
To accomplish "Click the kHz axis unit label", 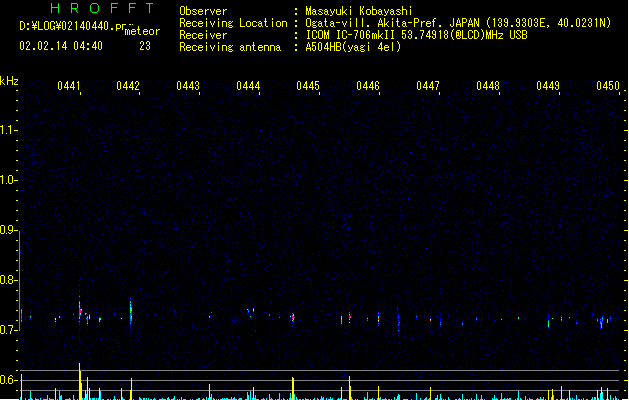I will [9, 81].
